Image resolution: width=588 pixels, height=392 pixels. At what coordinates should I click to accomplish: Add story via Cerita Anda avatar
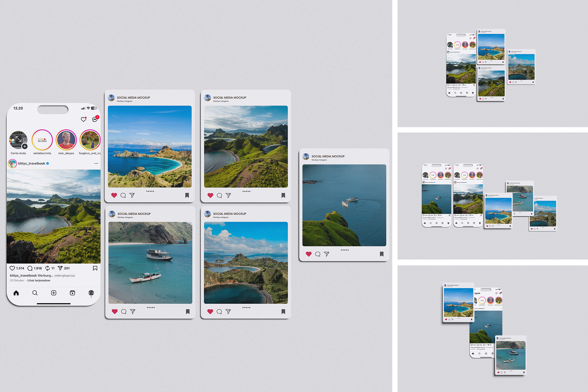coord(18,140)
